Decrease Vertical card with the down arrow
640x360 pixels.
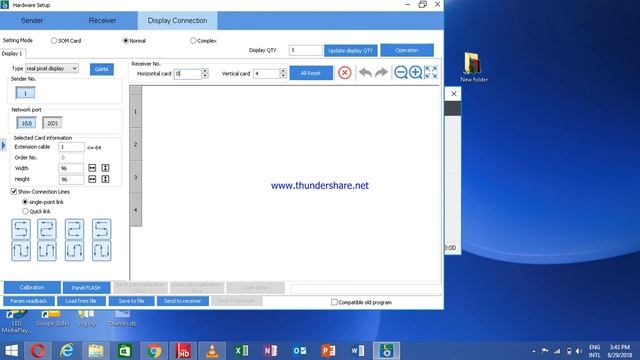(x=283, y=76)
